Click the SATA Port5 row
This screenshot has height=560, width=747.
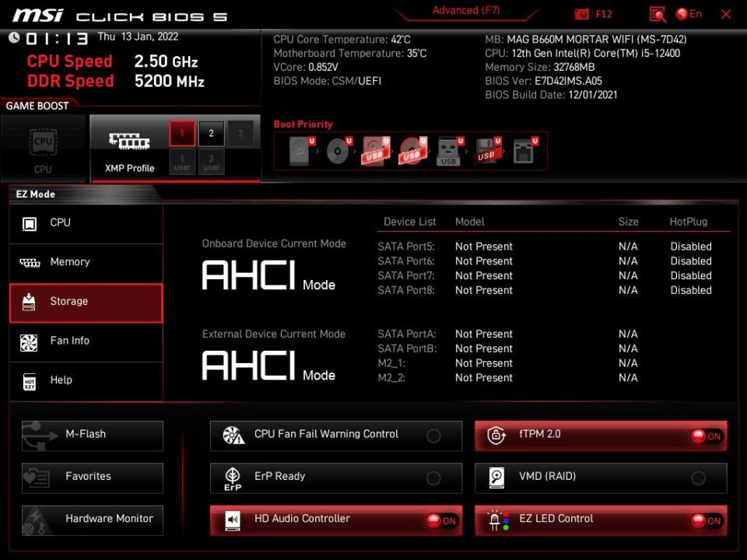[545, 247]
